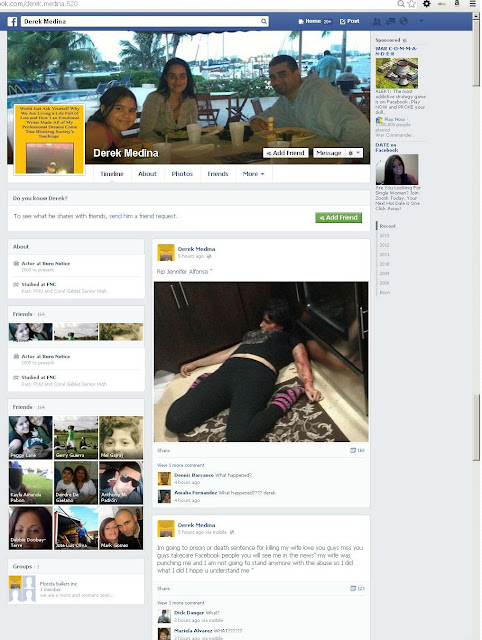This screenshot has height=640, width=482.
Task: Click the Home icon in the blue bar
Action: (x=301, y=21)
